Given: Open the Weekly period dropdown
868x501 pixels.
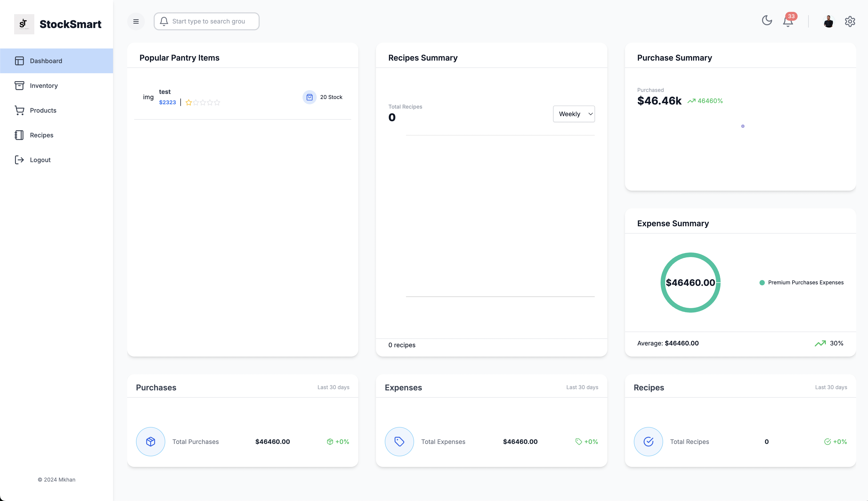Looking at the screenshot, I should pos(574,114).
